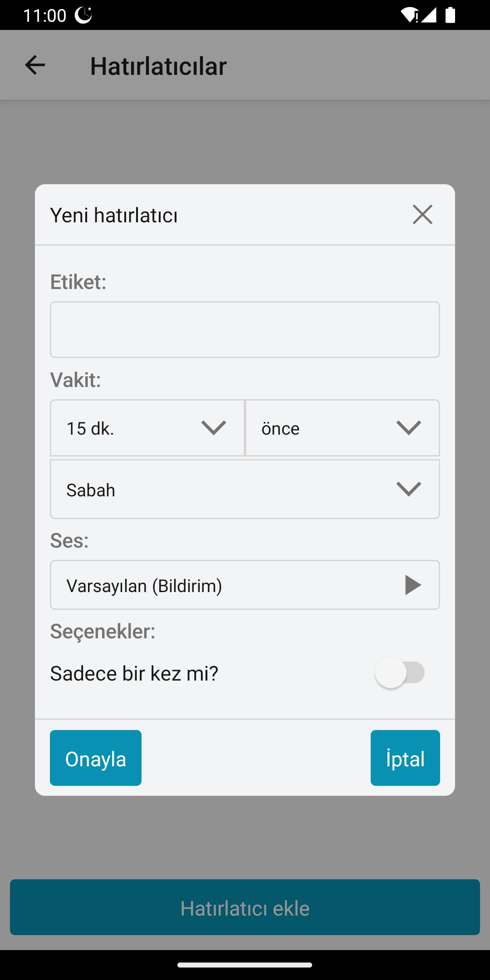This screenshot has width=490, height=980.
Task: Click the chevron arrow beside önce
Action: (x=408, y=428)
